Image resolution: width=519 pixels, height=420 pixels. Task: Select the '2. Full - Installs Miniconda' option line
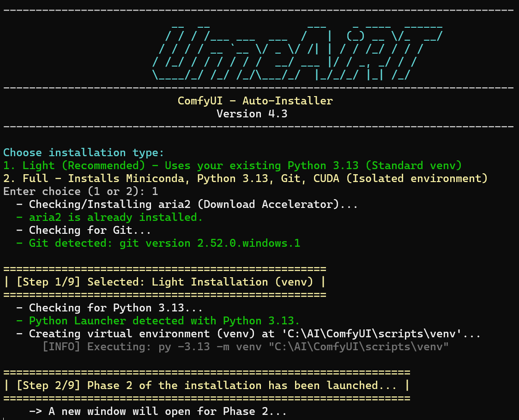245,178
